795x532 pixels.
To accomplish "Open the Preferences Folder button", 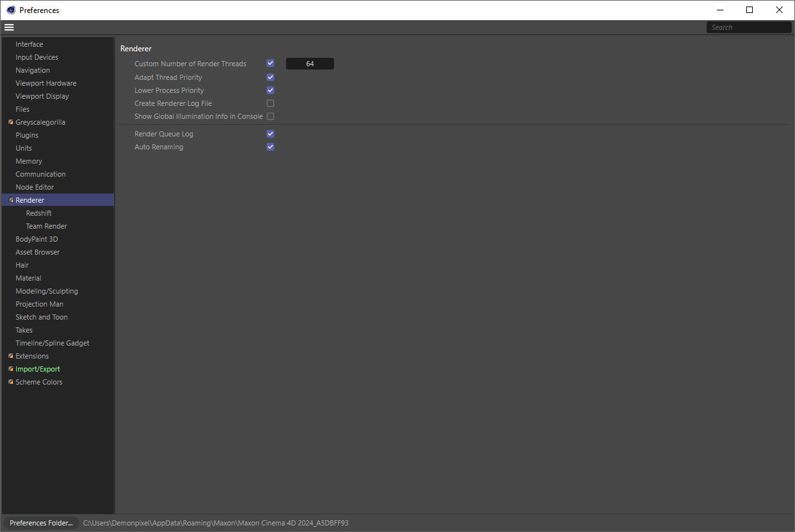I will 41,523.
